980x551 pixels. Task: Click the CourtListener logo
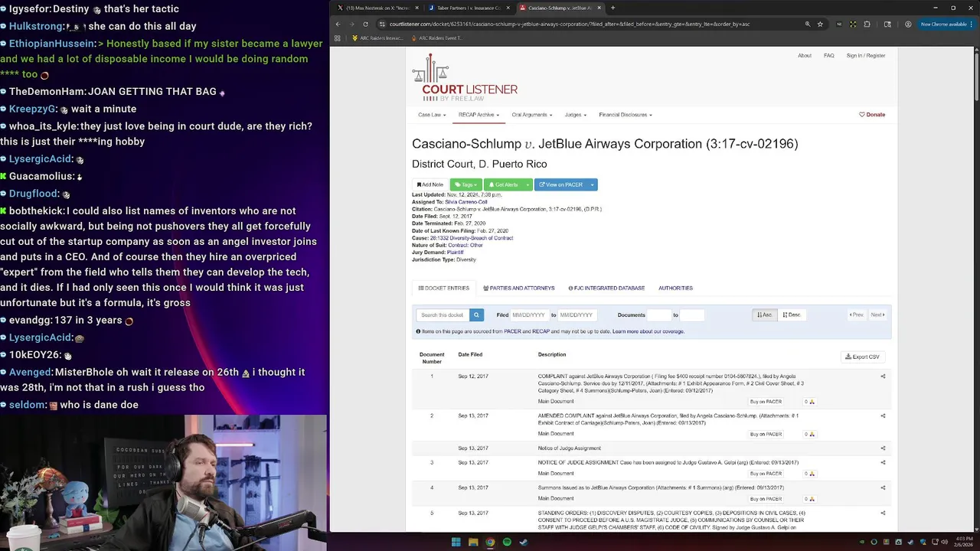[x=465, y=78]
